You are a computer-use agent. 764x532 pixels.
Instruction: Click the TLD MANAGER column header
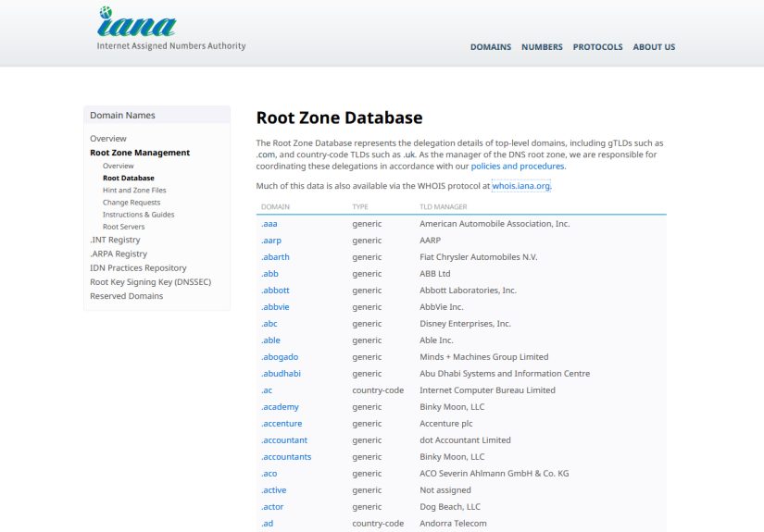coord(444,207)
